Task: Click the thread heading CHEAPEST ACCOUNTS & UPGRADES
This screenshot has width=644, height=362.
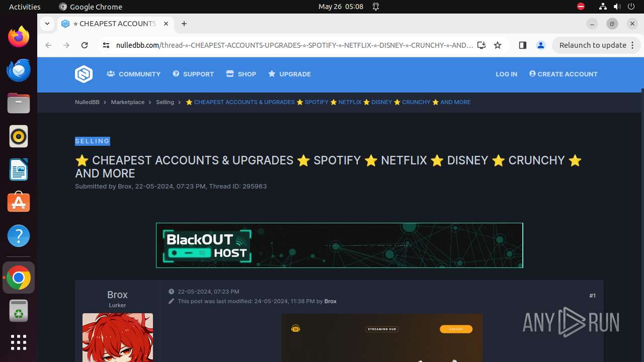Action: coord(329,167)
